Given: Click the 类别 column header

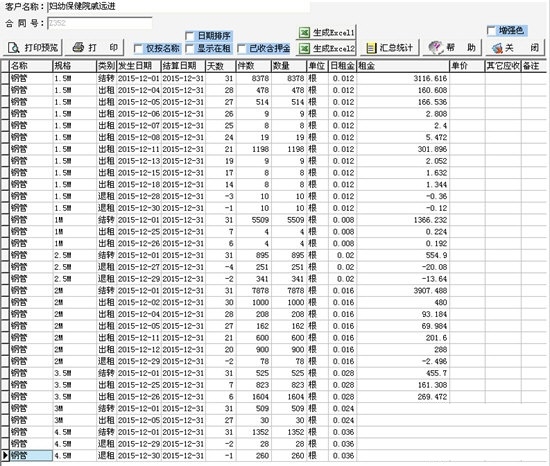Looking at the screenshot, I should [x=106, y=66].
